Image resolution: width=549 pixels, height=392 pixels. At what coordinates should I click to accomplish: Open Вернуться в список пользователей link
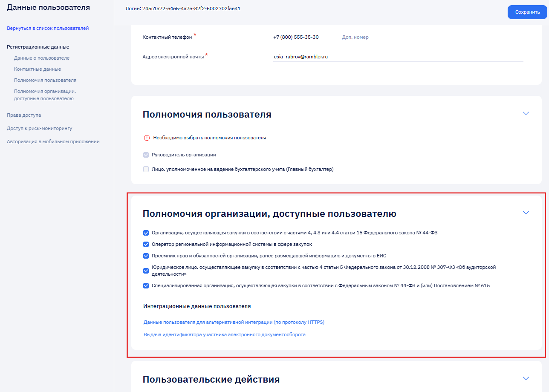[x=48, y=28]
